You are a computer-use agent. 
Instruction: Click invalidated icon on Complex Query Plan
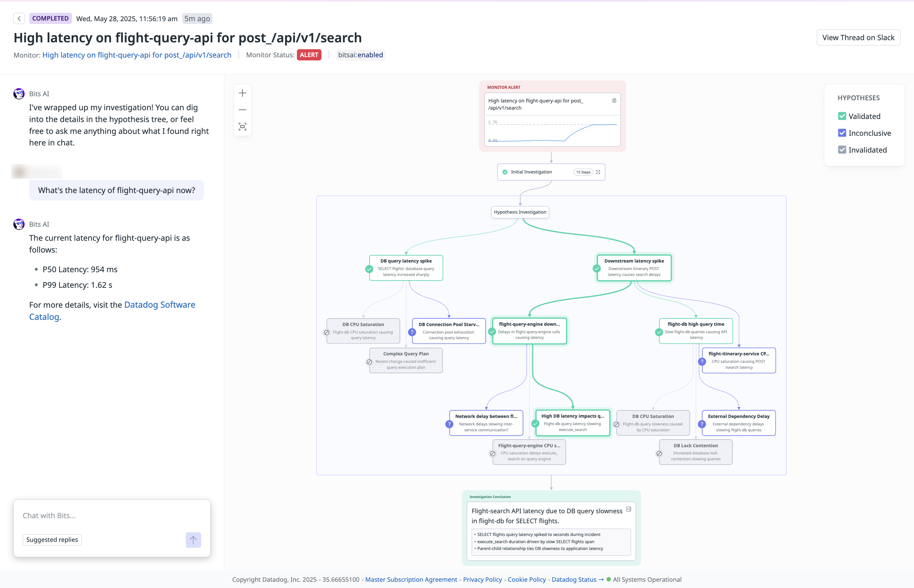coord(369,362)
